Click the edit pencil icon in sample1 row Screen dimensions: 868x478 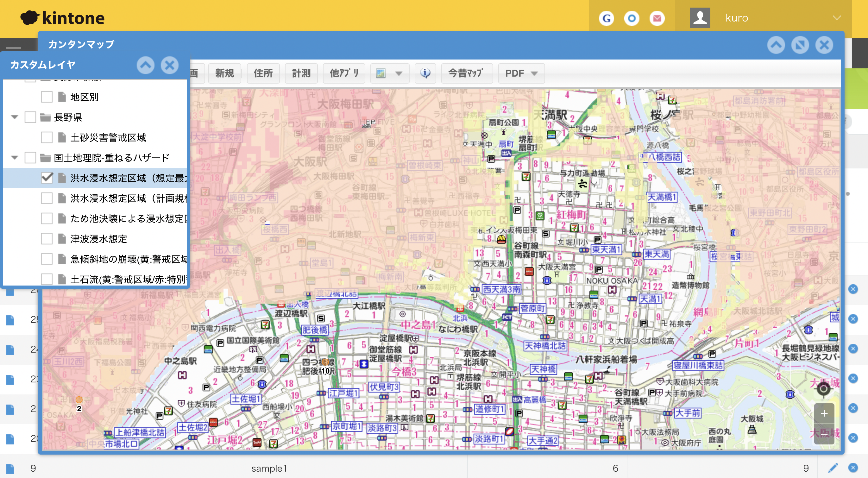tap(833, 468)
